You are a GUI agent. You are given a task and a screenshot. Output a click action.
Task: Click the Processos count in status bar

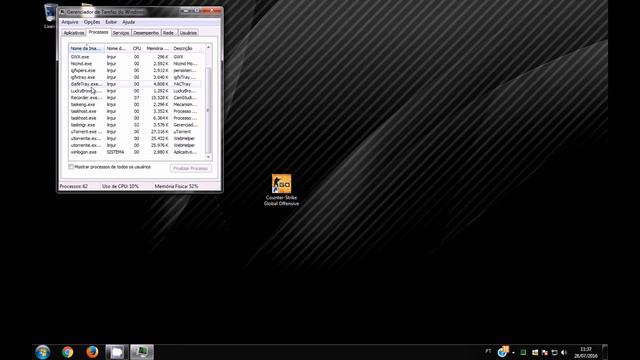pyautogui.click(x=74, y=186)
